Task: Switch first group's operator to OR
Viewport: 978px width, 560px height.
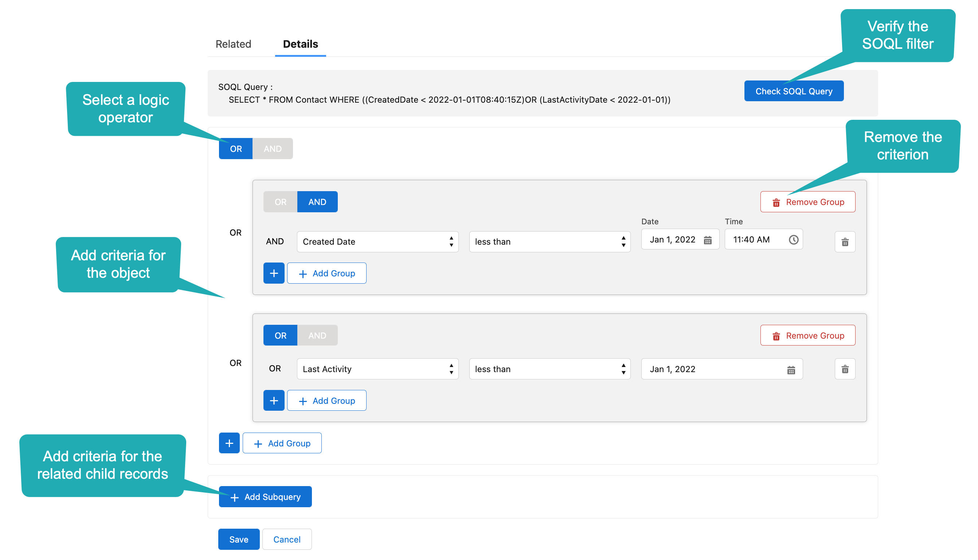Action: pos(280,202)
